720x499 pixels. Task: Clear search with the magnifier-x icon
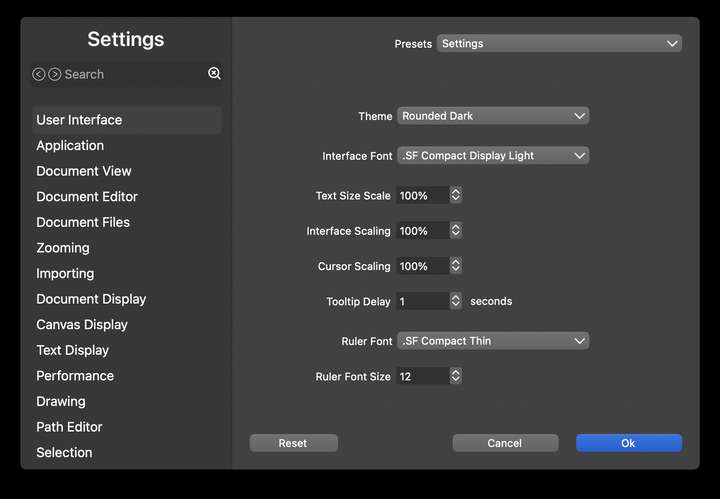tap(214, 73)
